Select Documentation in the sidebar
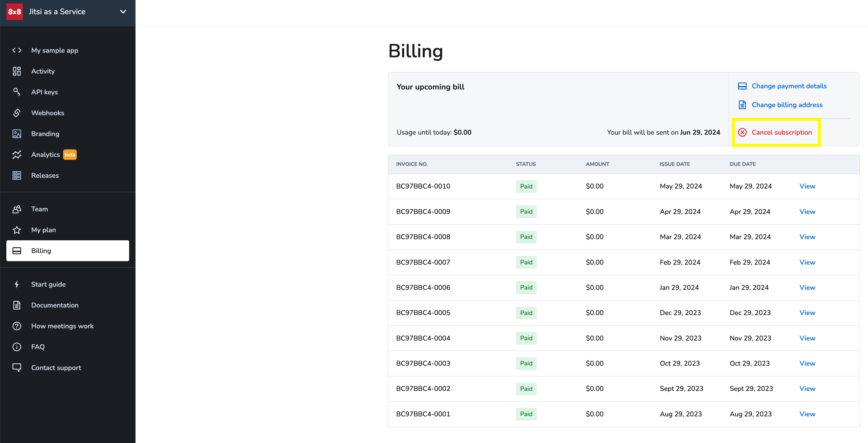 tap(55, 305)
